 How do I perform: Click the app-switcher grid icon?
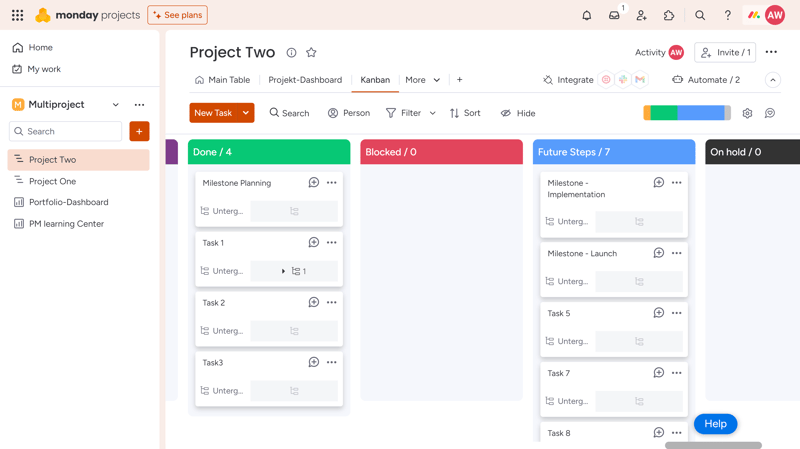pyautogui.click(x=17, y=15)
